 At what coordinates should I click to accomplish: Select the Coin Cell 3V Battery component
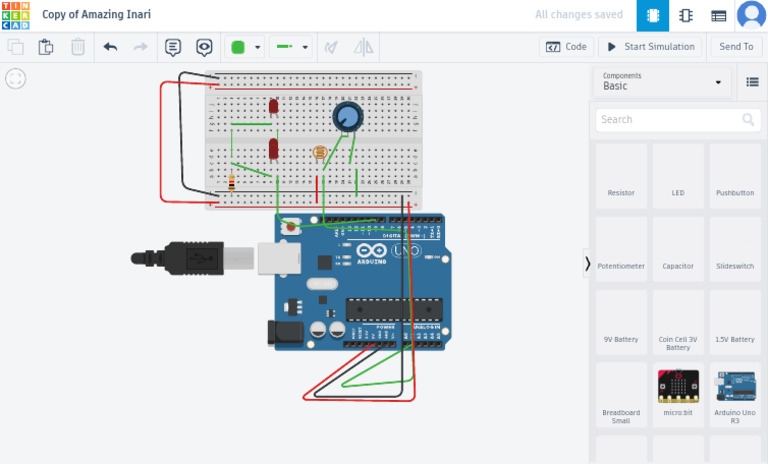pos(678,322)
